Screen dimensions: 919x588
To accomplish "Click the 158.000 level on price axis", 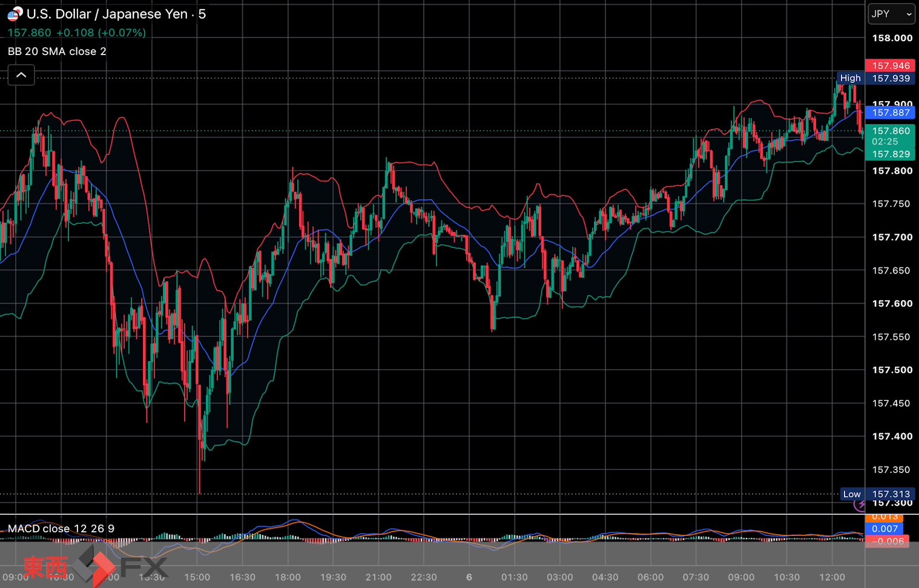I will [892, 38].
